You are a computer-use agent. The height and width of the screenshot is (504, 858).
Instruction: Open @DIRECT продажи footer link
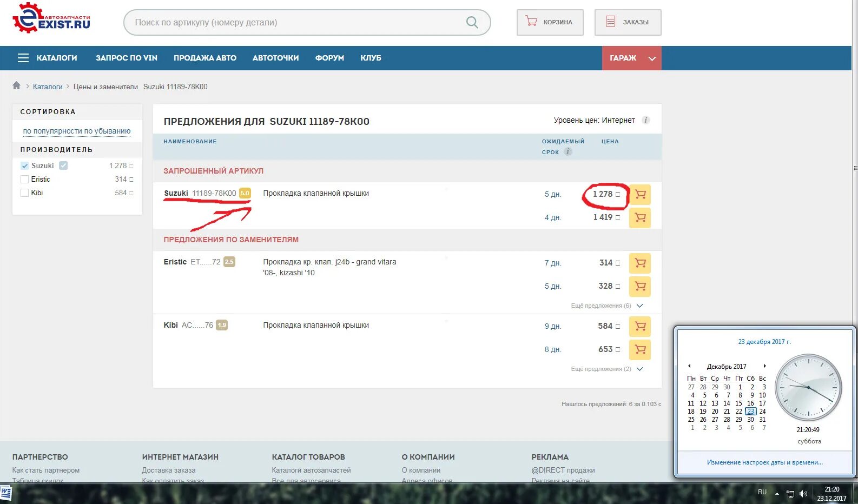click(563, 470)
